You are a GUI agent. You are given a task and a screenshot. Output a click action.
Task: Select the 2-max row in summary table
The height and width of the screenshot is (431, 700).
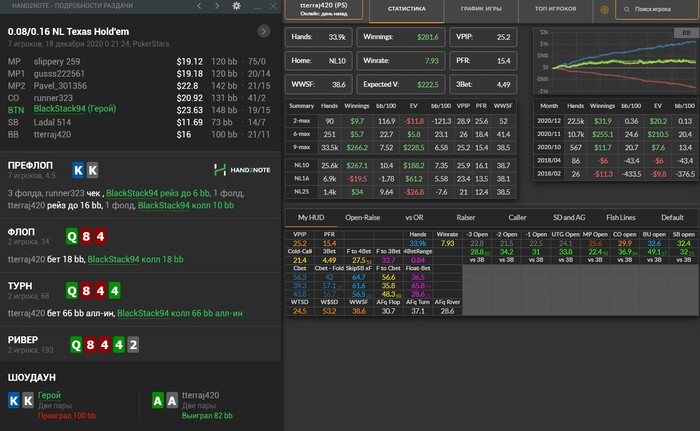tap(400, 121)
